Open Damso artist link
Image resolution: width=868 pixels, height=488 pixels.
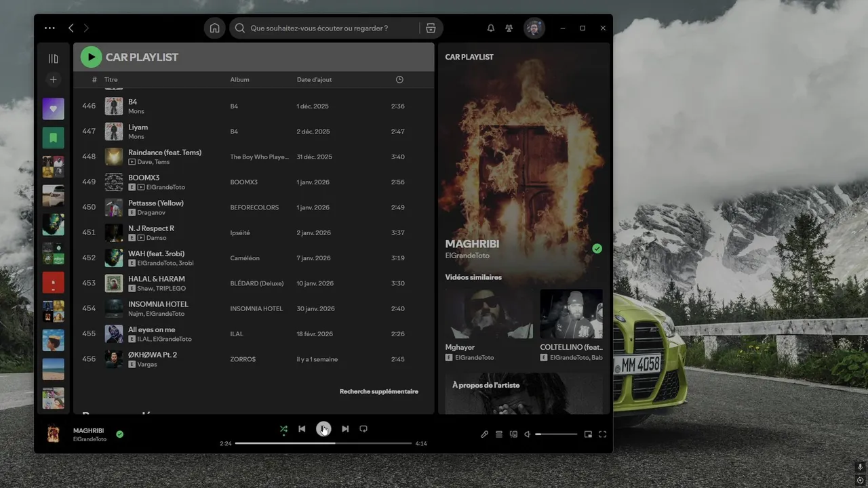[156, 238]
